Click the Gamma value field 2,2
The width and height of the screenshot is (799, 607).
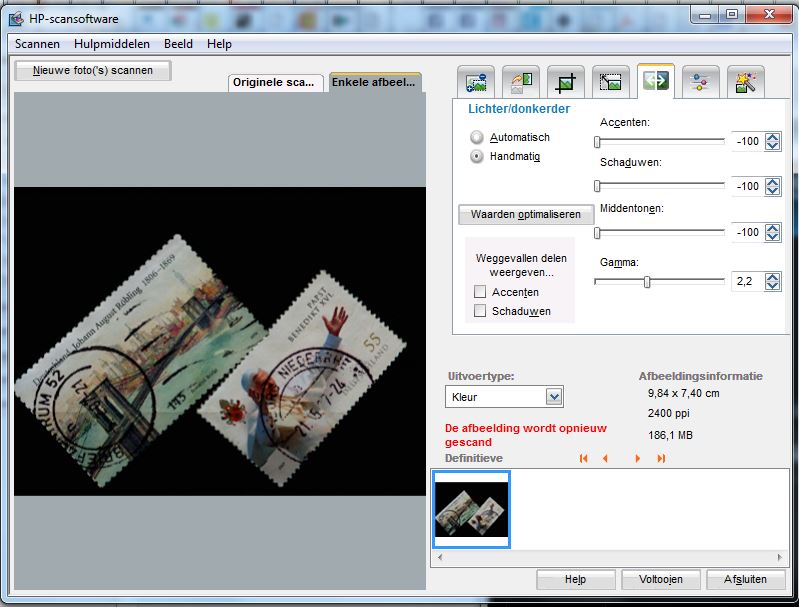[748, 281]
